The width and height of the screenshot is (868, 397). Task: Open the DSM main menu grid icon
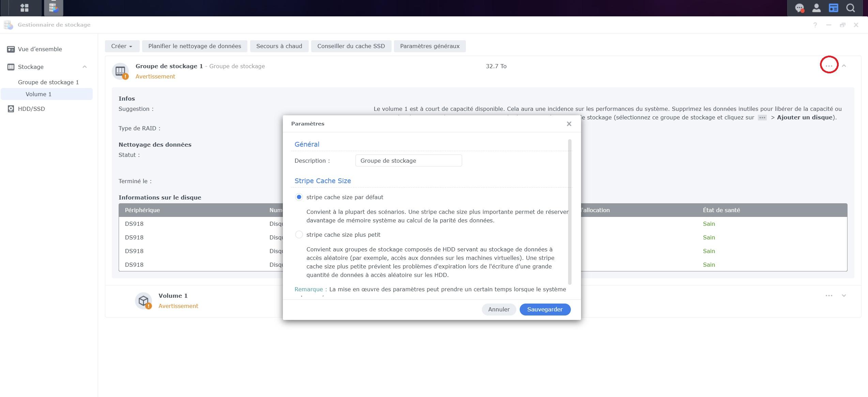24,8
